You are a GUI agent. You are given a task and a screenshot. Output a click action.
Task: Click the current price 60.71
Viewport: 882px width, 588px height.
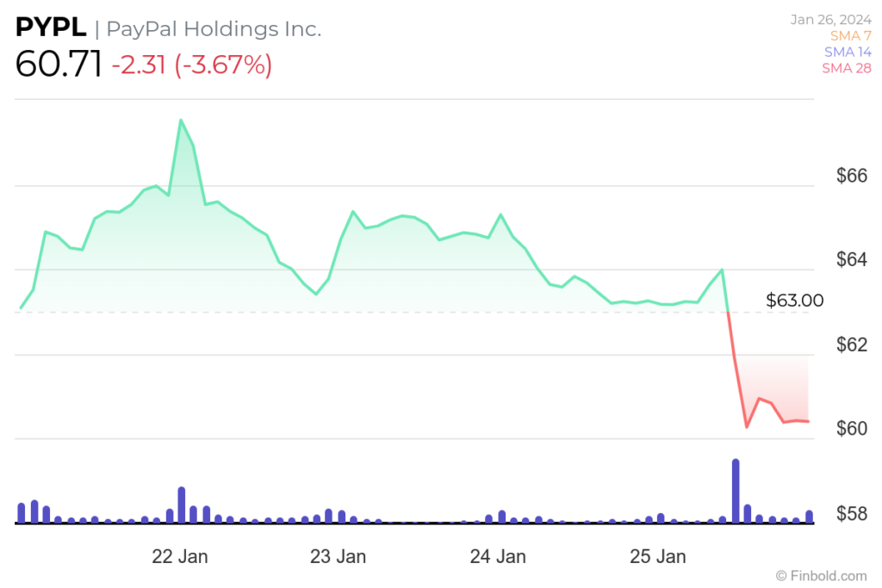[58, 65]
